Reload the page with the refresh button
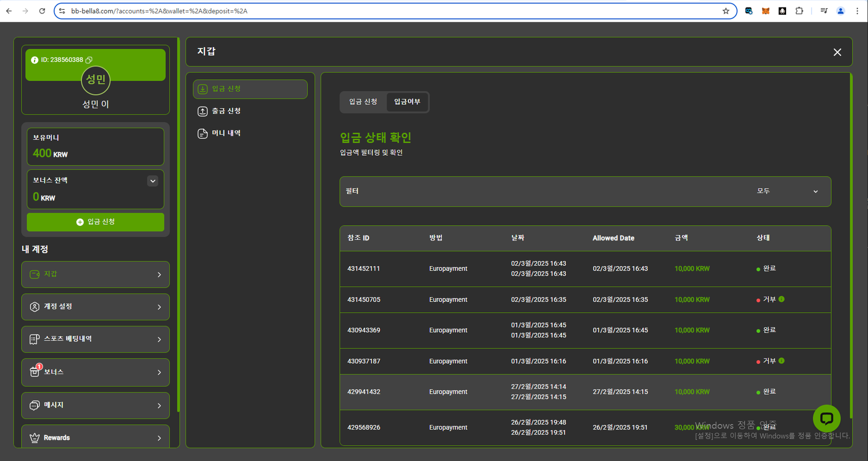 (x=42, y=11)
